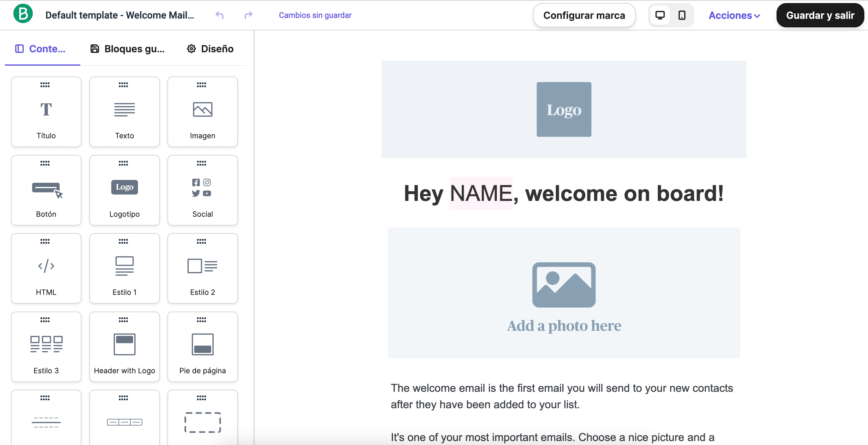This screenshot has height=445, width=868.
Task: Click drag handle on Pie de página block
Action: point(201,319)
